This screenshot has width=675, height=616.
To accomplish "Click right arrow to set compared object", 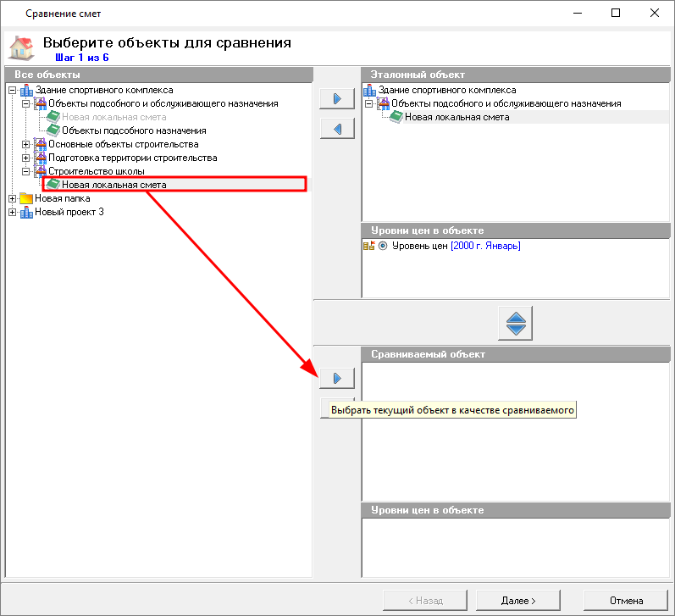I will click(x=336, y=378).
